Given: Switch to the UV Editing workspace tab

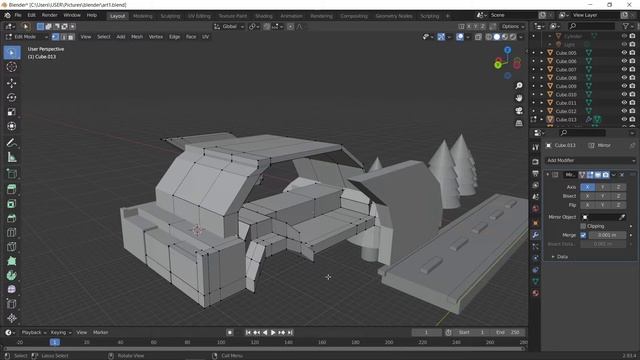Looking at the screenshot, I should tap(199, 16).
